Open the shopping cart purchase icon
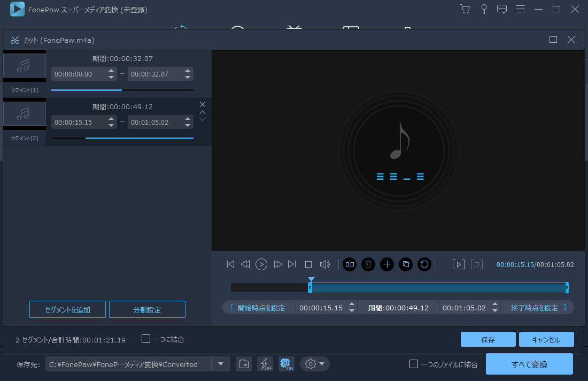The height and width of the screenshot is (381, 588). 465,9
